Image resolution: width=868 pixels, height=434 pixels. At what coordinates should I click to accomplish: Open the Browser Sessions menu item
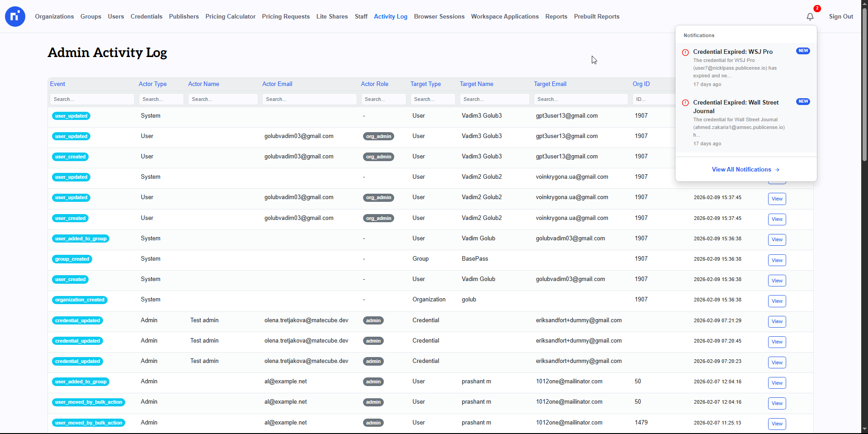click(439, 17)
